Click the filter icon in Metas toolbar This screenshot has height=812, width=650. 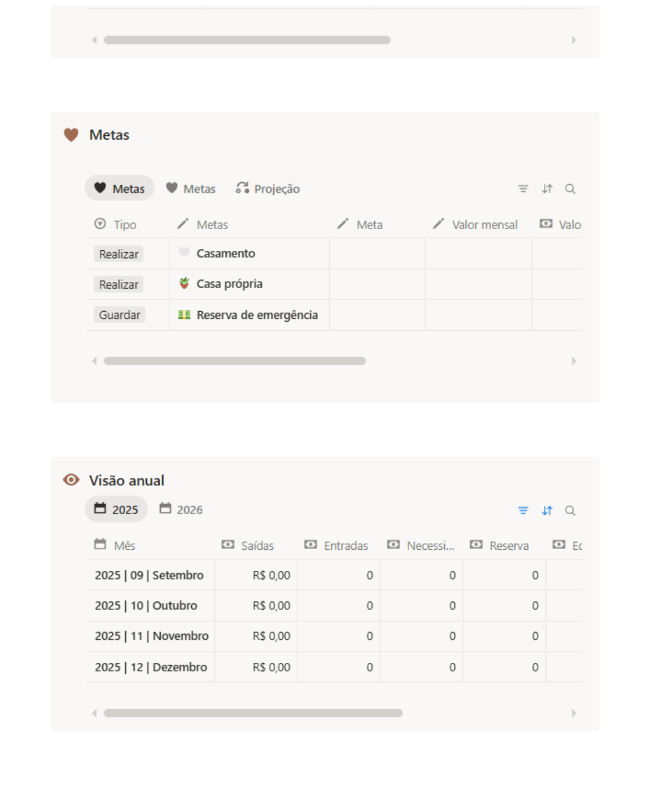[523, 189]
